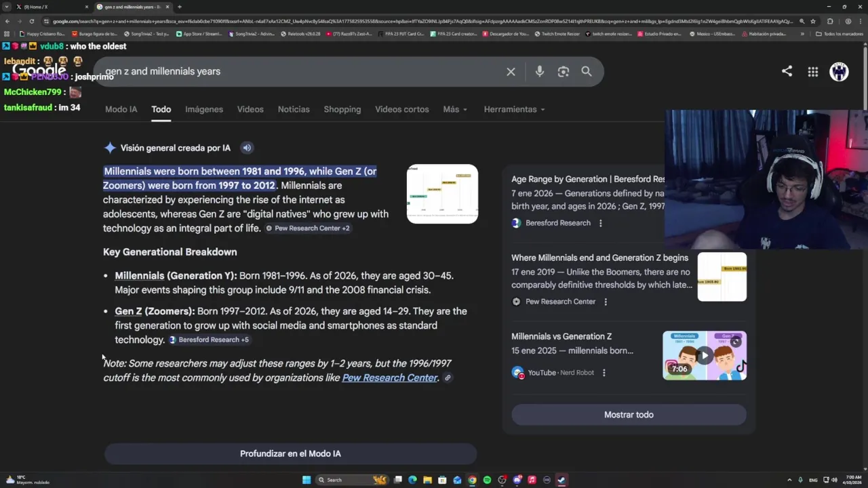This screenshot has height=488, width=868.
Task: Open the clock showing 7:00 AM
Action: click(852, 480)
